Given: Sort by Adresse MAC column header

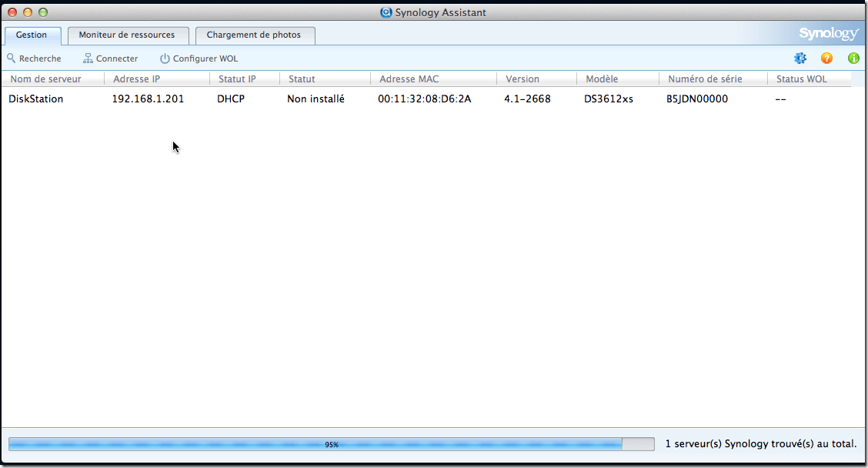Looking at the screenshot, I should 434,79.
